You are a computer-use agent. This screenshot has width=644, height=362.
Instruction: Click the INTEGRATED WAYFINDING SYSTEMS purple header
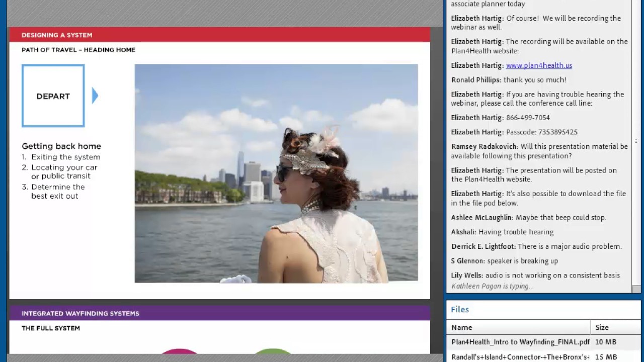point(219,313)
